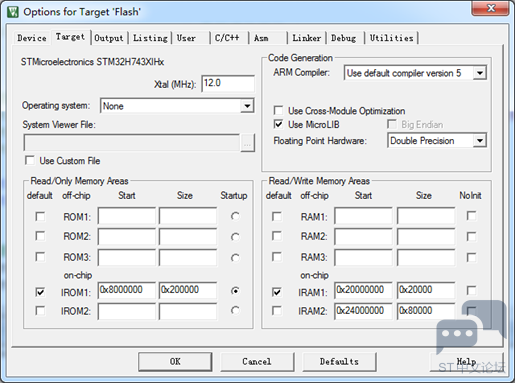Check the ROM1 default checkbox

40,216
